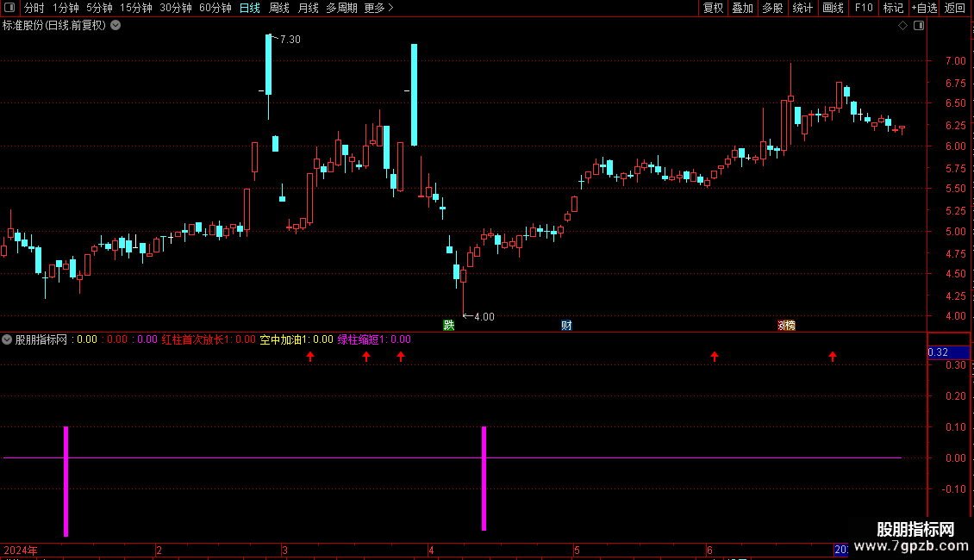Expand the 股朋指标网 indicator dropdown
This screenshot has width=974, height=560.
[7, 339]
